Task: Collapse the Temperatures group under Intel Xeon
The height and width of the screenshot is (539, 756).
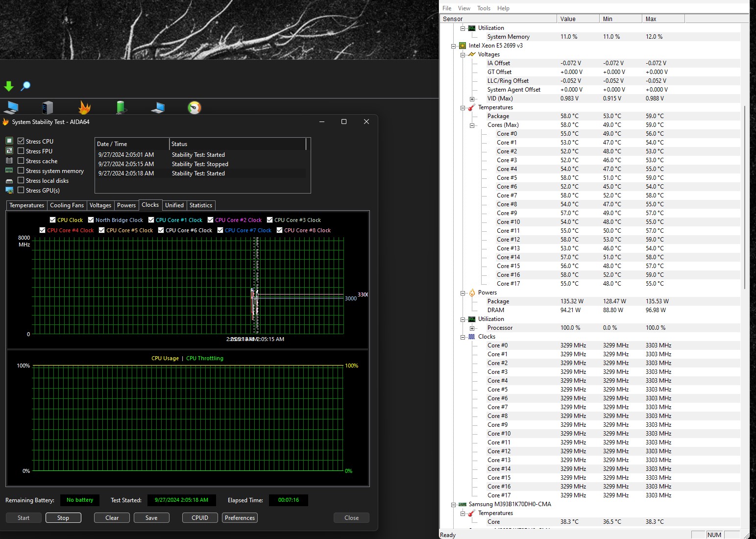Action: (x=463, y=108)
